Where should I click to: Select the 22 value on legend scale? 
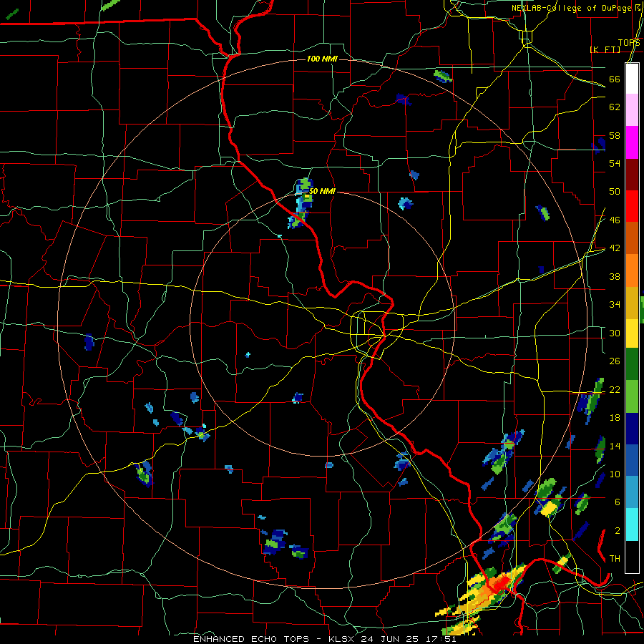coord(615,389)
